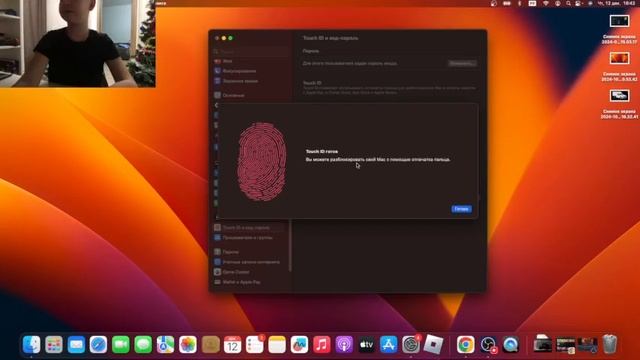The image size is (640, 360).
Task: Open Reminders from the Dock
Action: point(255,344)
